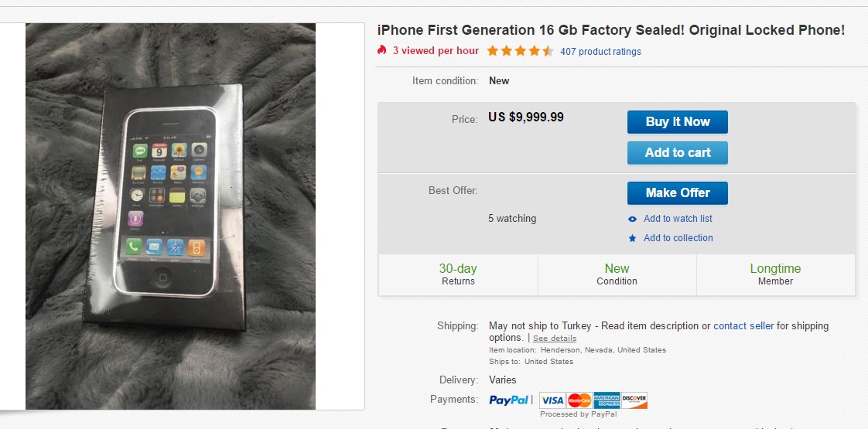
Task: Click the orange star rating icons
Action: (x=520, y=52)
